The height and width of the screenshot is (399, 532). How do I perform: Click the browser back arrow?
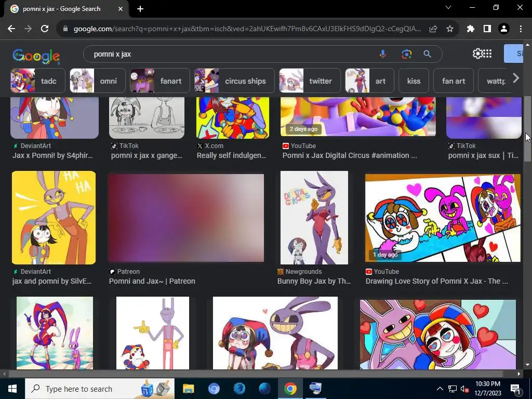11,29
